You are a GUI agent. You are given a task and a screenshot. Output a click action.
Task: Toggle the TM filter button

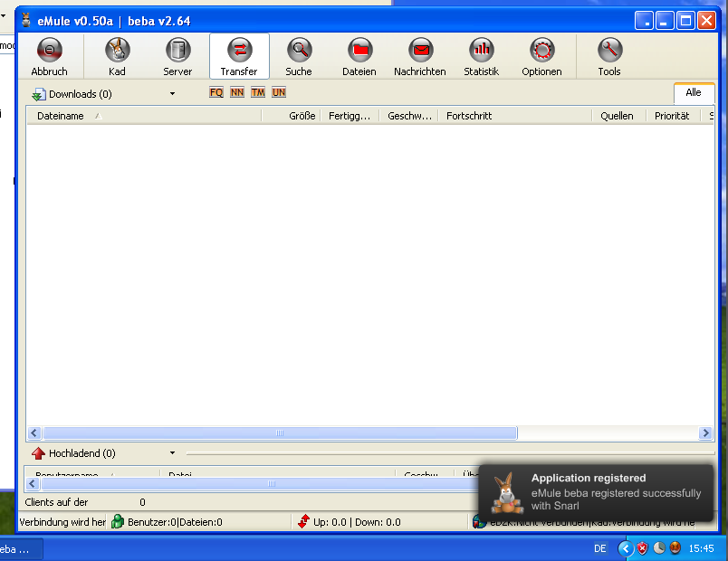(x=258, y=92)
